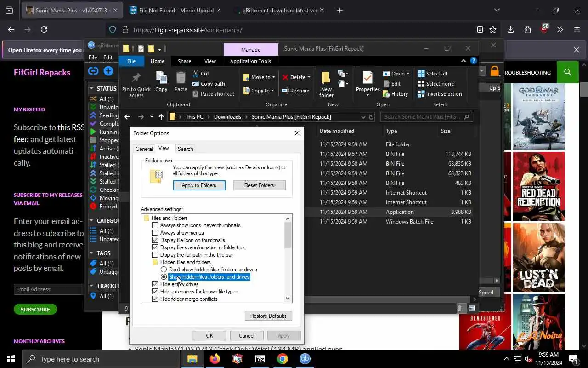
Task: Select Don't show hidden files radio button
Action: 164,270
